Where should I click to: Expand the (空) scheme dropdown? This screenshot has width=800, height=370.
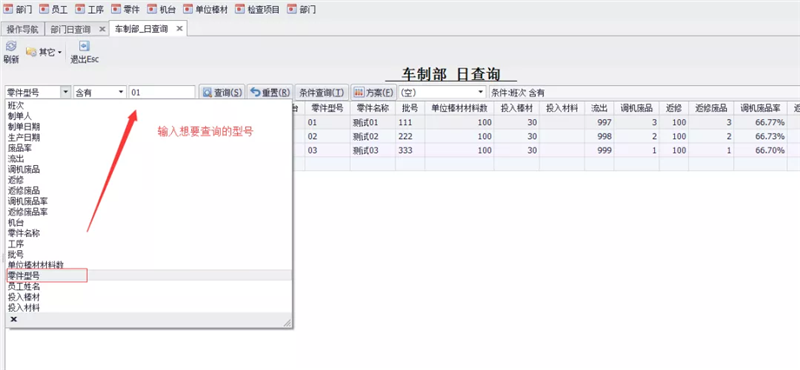pos(481,92)
